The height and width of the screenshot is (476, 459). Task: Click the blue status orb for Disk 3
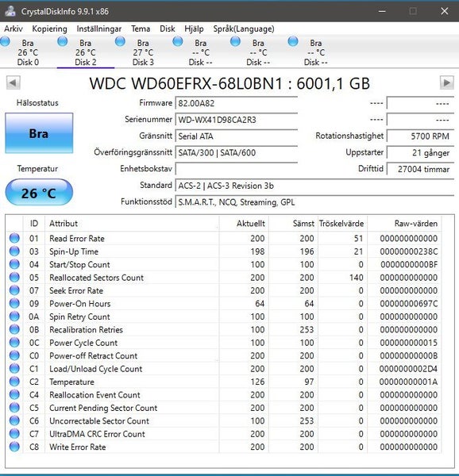(x=120, y=41)
